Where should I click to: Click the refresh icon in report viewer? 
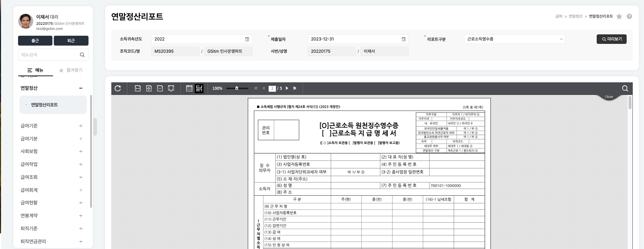[118, 88]
